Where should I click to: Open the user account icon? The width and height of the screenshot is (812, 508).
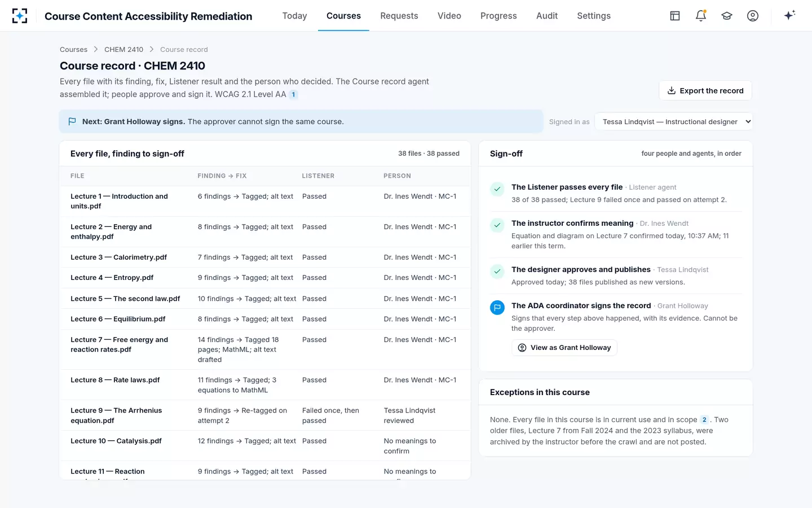click(x=753, y=16)
